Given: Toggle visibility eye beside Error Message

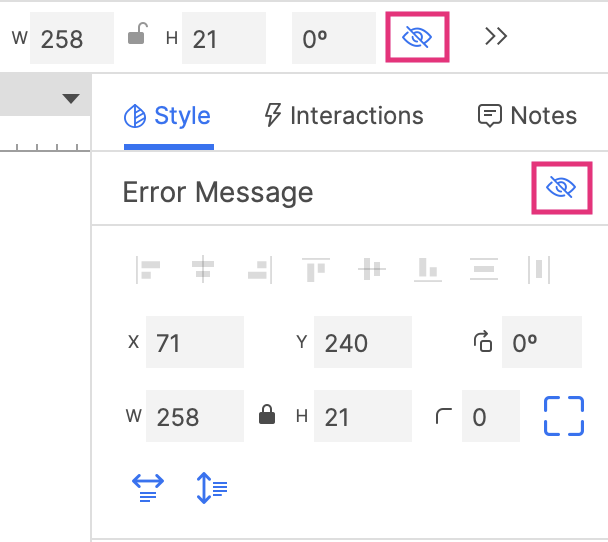Looking at the screenshot, I should click(x=561, y=188).
